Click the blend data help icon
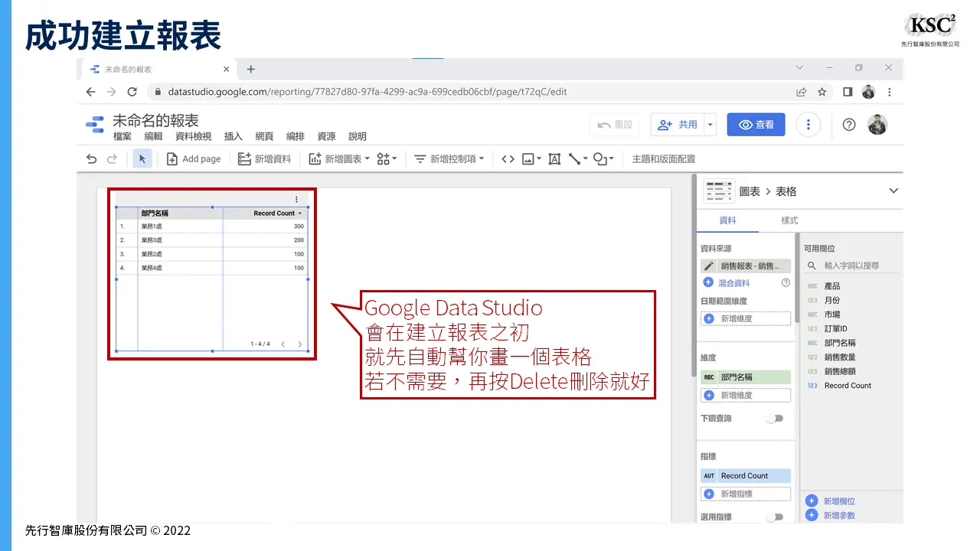Viewport: 980px width, 551px height. [x=786, y=283]
